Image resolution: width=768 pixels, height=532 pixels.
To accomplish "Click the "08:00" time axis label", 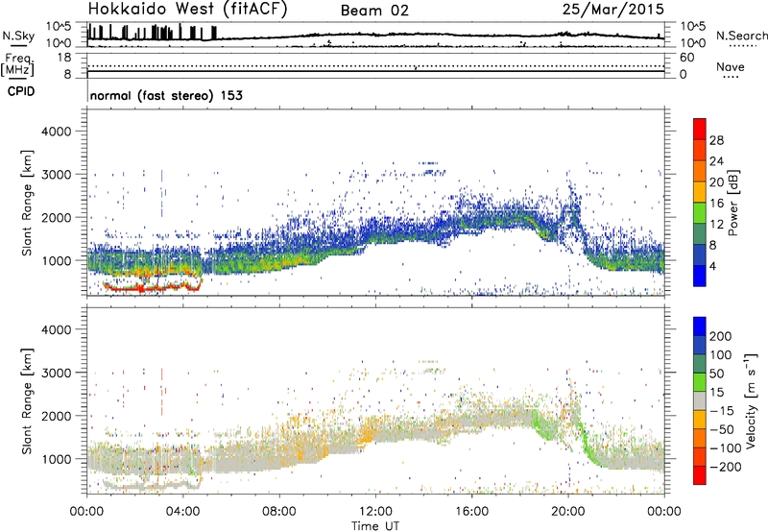I will pos(279,512).
